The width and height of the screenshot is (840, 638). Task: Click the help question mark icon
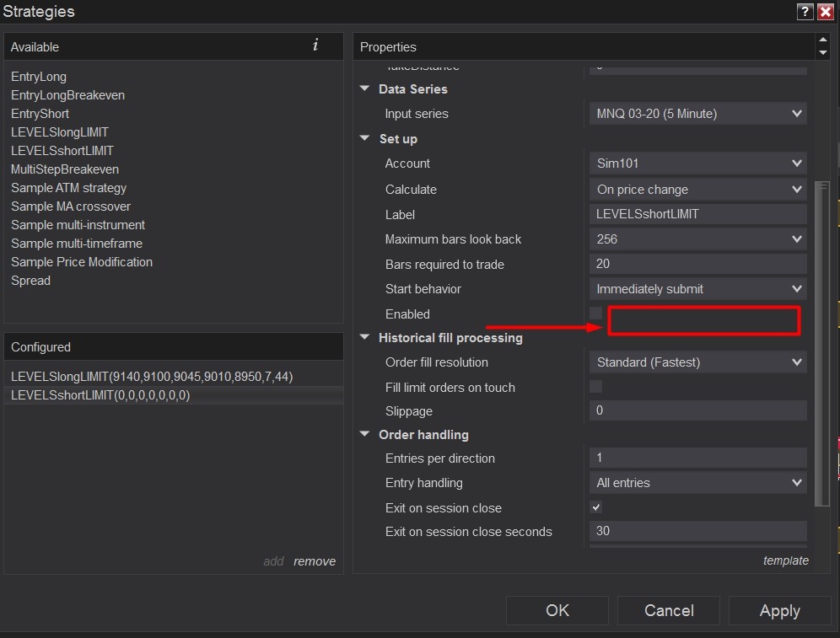tap(805, 11)
